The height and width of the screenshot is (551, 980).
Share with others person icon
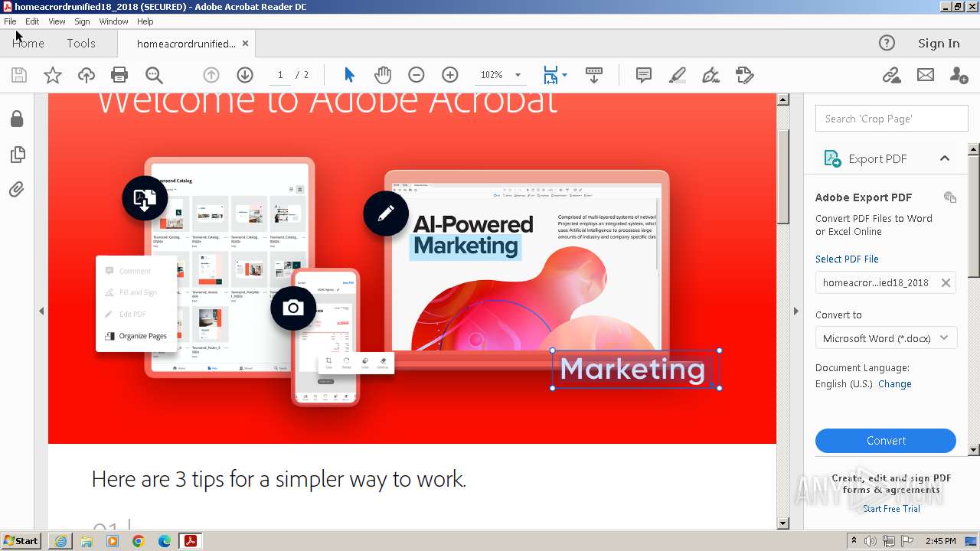[x=959, y=75]
